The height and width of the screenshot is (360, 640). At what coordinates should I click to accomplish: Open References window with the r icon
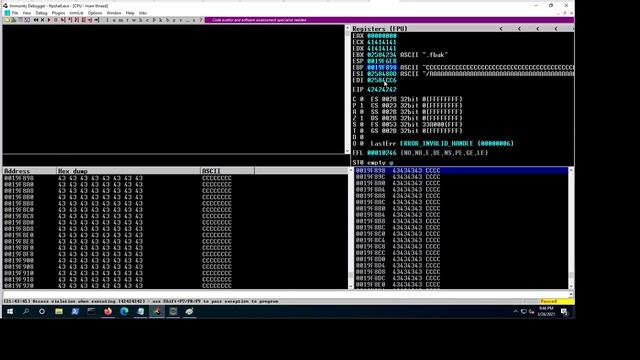coord(180,20)
